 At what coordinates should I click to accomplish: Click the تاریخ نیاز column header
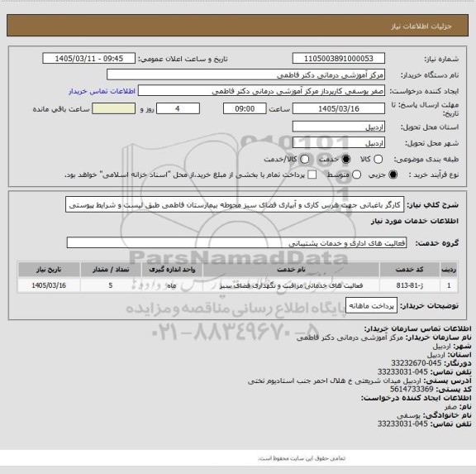[49, 270]
